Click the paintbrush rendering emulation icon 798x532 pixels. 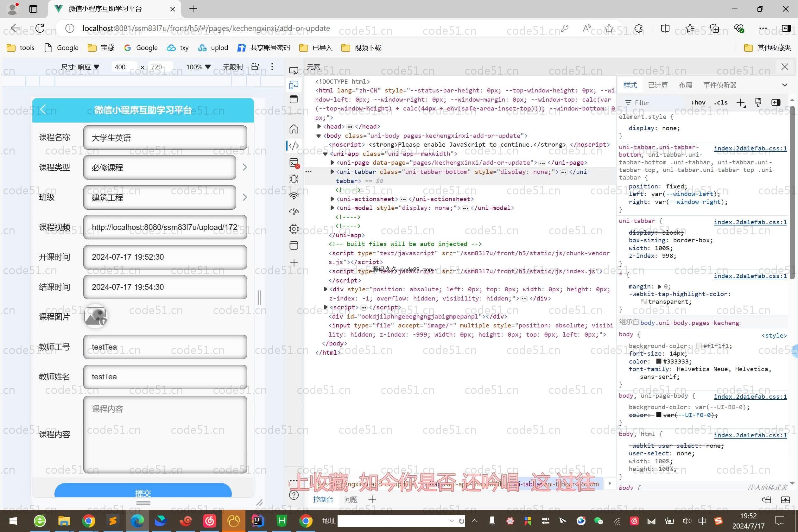coord(758,103)
